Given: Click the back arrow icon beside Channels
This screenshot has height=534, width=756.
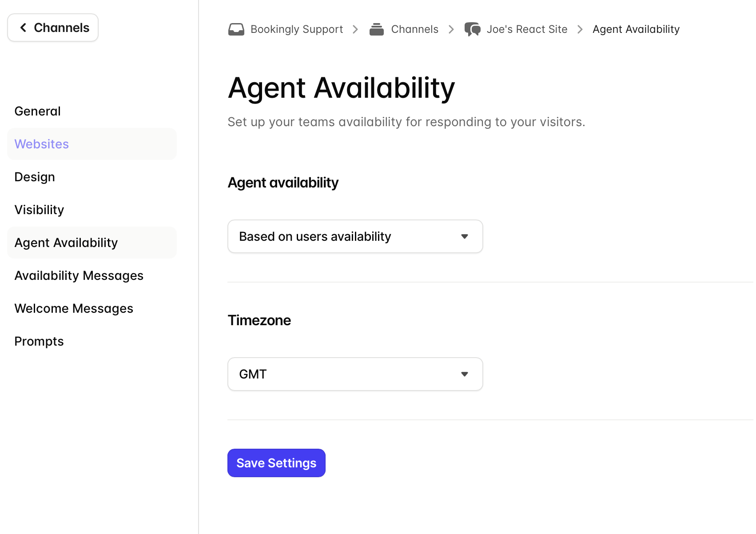Looking at the screenshot, I should click(x=23, y=28).
